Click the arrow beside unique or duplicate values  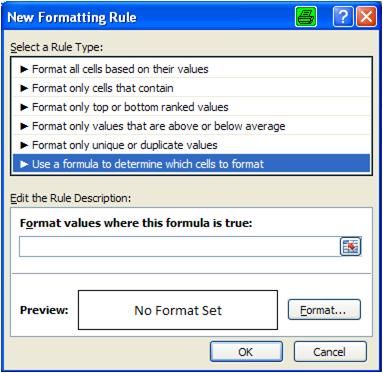(x=24, y=145)
